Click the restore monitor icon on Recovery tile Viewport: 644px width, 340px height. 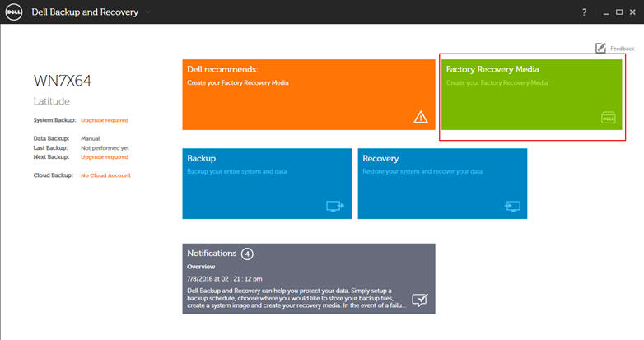pyautogui.click(x=512, y=206)
